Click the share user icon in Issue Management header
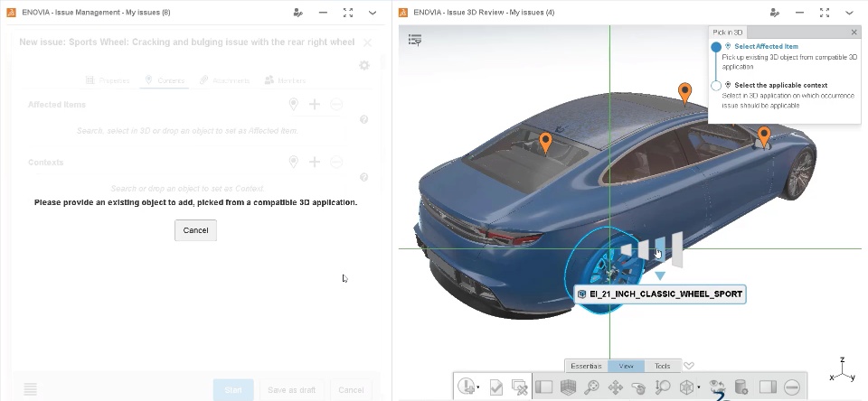The height and width of the screenshot is (401, 868). pyautogui.click(x=298, y=13)
